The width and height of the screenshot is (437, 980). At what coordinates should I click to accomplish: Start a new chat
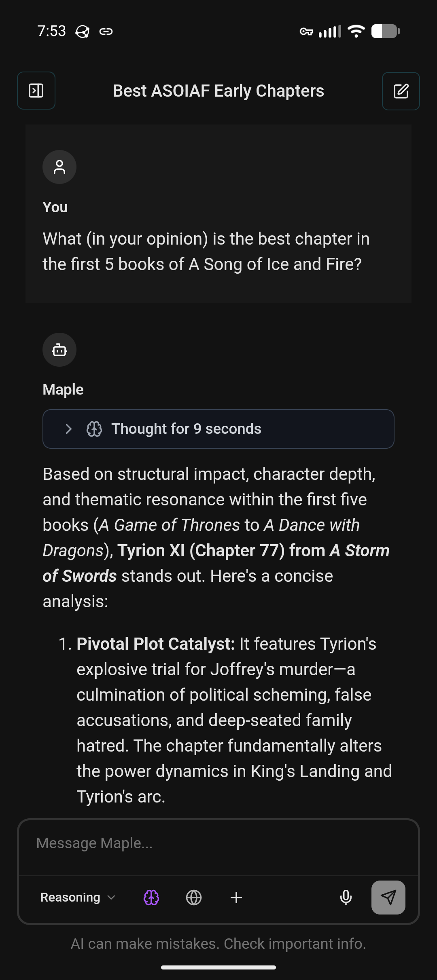[401, 91]
